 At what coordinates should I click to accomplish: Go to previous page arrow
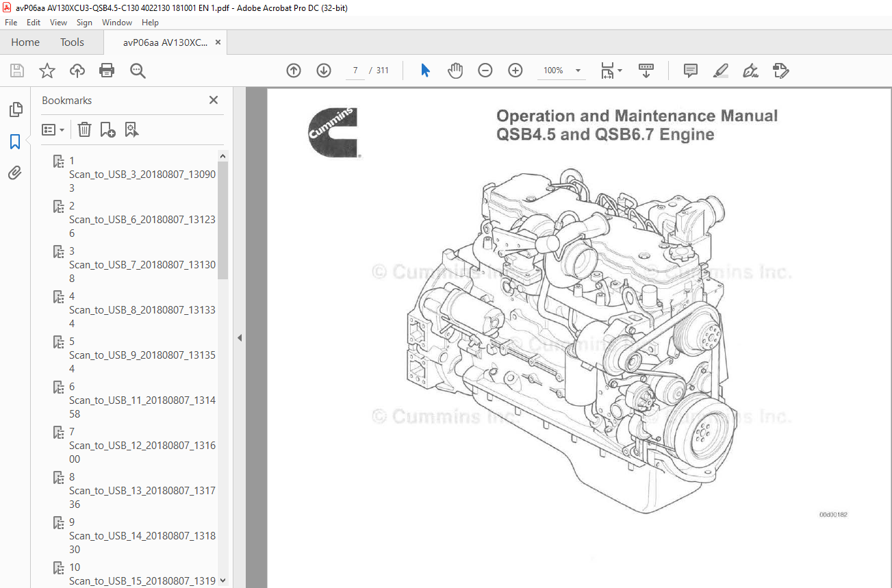pyautogui.click(x=294, y=71)
